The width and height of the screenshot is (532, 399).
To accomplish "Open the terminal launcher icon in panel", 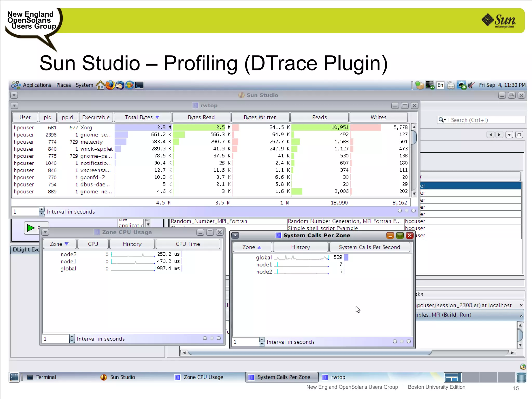I will click(139, 85).
